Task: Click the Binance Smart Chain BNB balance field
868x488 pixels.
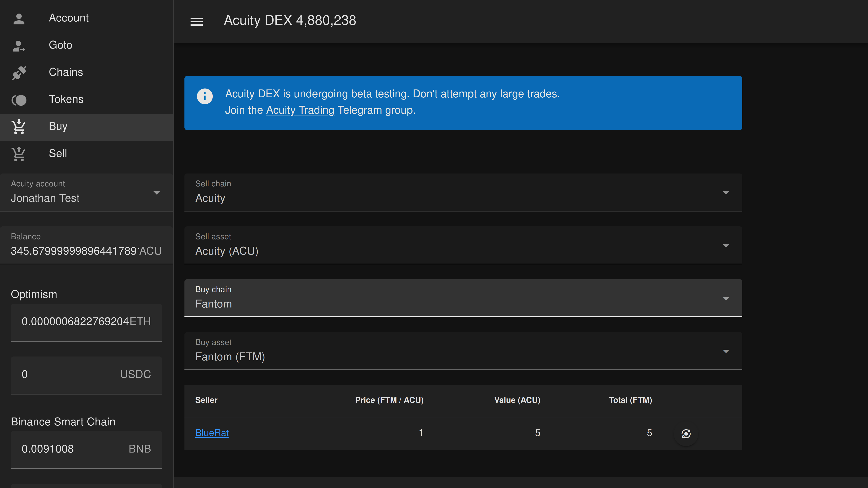Action: [x=86, y=450]
